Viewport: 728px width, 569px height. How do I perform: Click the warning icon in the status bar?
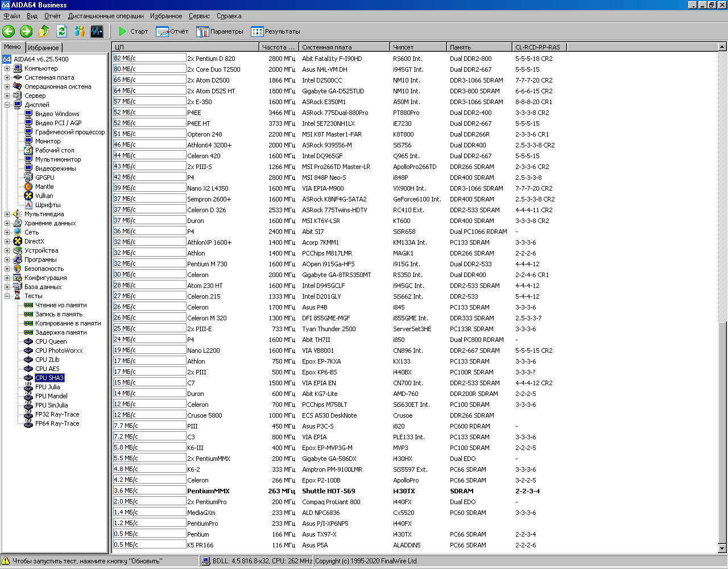point(6,561)
